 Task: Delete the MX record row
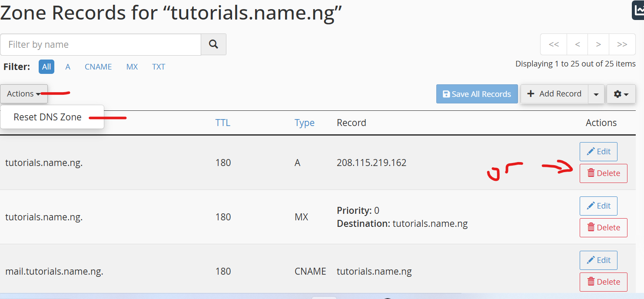pos(604,228)
